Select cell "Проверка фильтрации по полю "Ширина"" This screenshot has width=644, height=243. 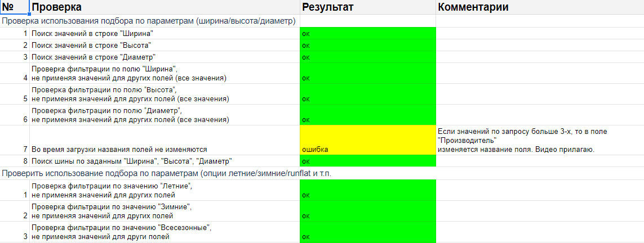coord(165,73)
